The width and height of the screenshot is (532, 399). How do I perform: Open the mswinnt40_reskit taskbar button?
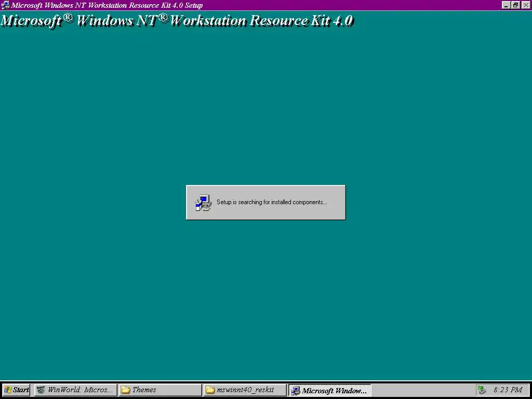(x=245, y=390)
